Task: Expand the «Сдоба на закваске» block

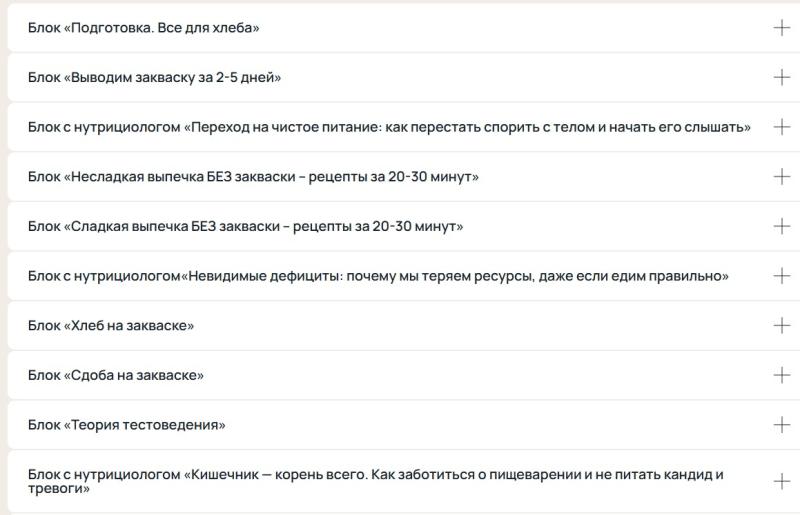Action: (x=116, y=375)
